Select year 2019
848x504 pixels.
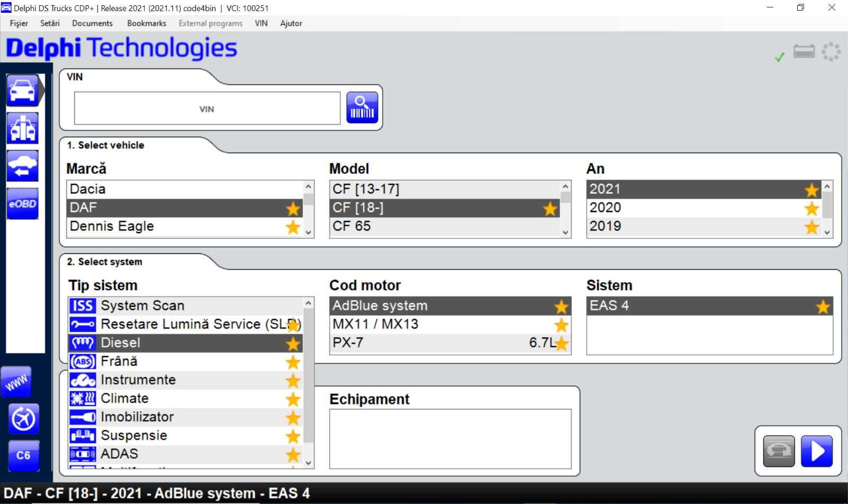tap(704, 226)
